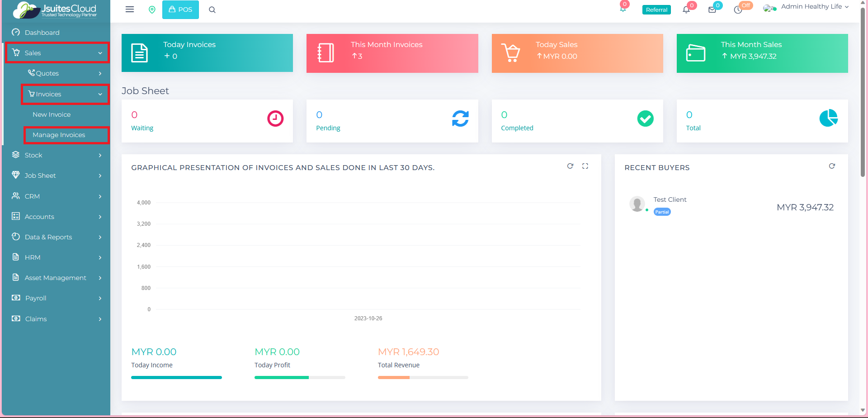Open the mail envelope icon
Screen dimensions: 868x418
[x=712, y=10]
